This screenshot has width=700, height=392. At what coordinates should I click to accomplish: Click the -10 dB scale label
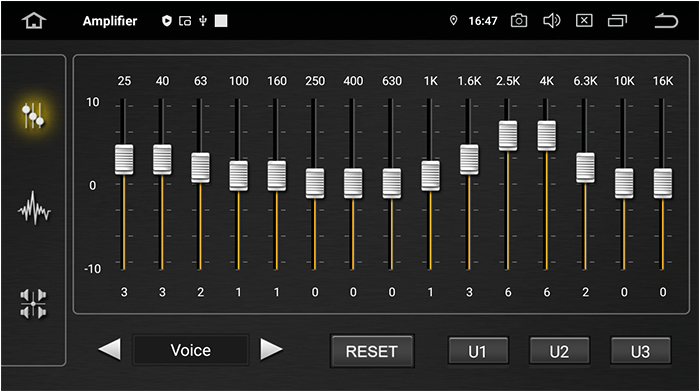point(92,269)
